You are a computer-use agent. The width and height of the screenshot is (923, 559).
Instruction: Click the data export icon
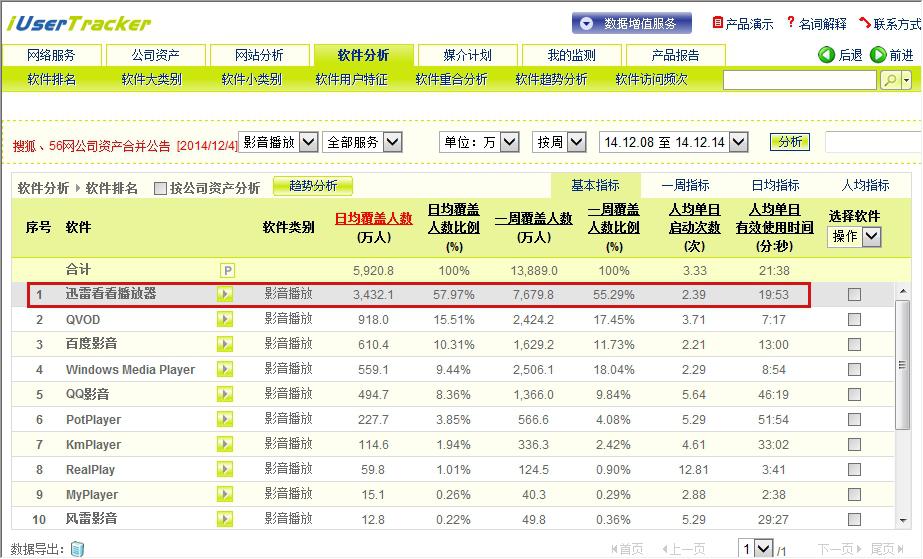click(78, 549)
